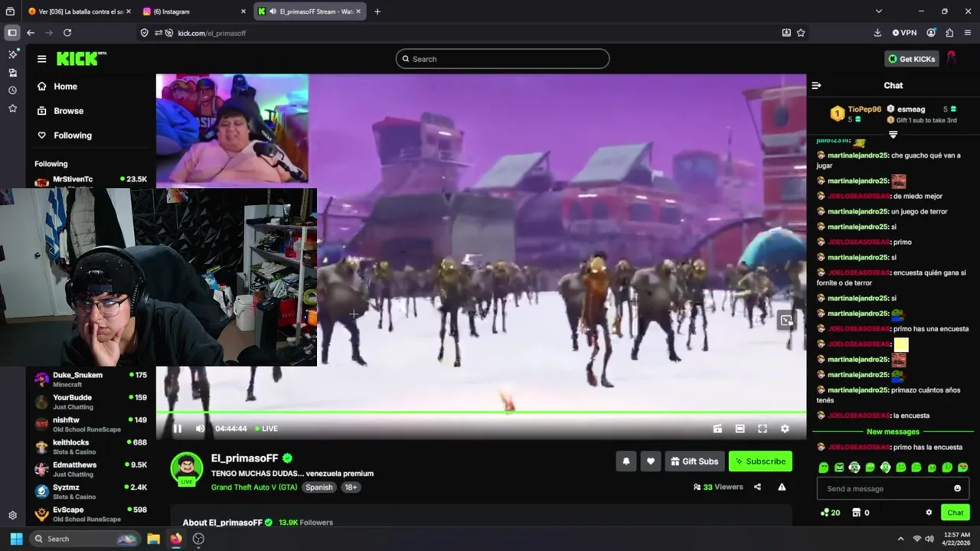Viewport: 980px width, 551px height.
Task: Reload the current page
Action: click(67, 33)
